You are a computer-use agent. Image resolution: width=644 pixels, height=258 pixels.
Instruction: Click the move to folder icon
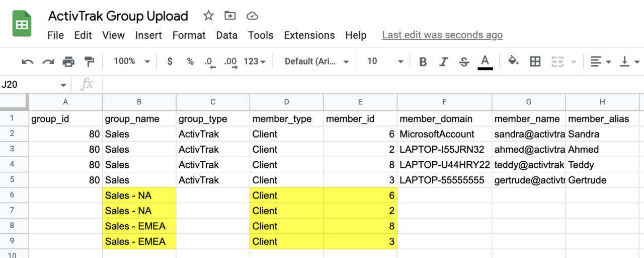click(230, 16)
